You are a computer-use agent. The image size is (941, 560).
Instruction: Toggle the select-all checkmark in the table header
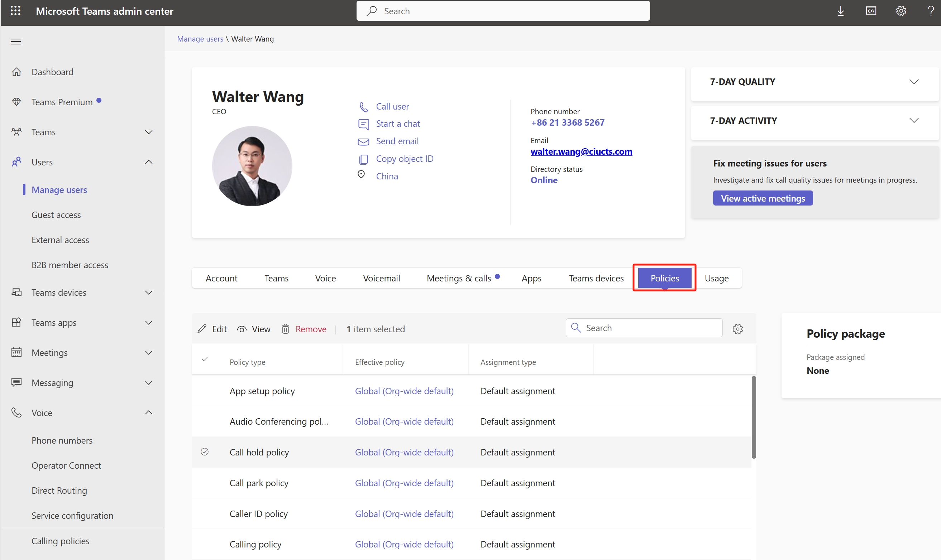[x=205, y=359]
